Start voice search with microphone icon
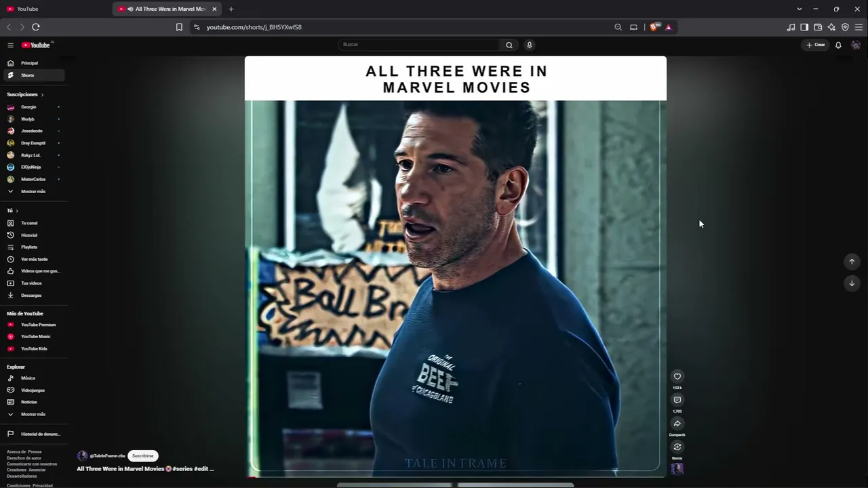Image resolution: width=868 pixels, height=488 pixels. [530, 45]
